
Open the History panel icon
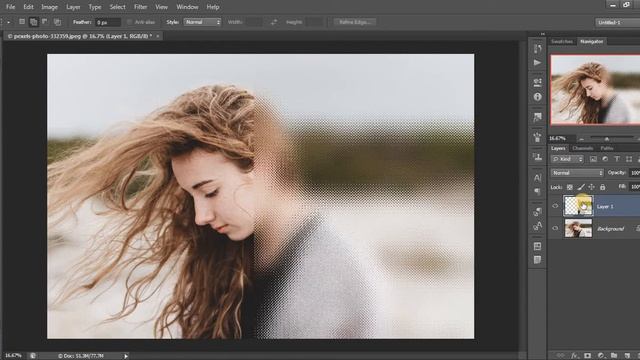pos(537,49)
